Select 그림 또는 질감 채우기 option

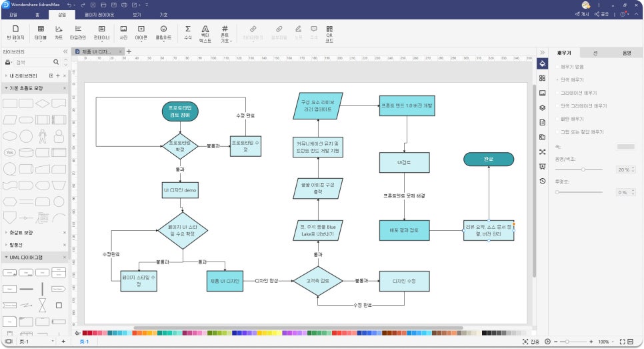(x=579, y=132)
